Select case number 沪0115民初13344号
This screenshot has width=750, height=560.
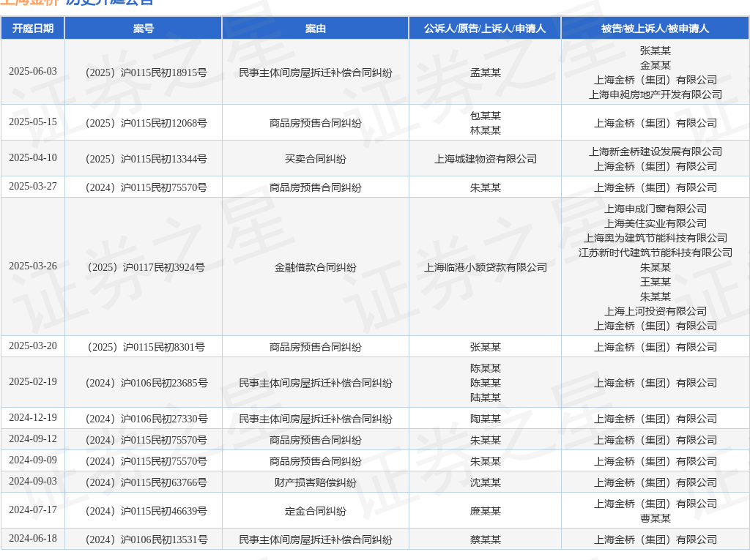tap(146, 160)
